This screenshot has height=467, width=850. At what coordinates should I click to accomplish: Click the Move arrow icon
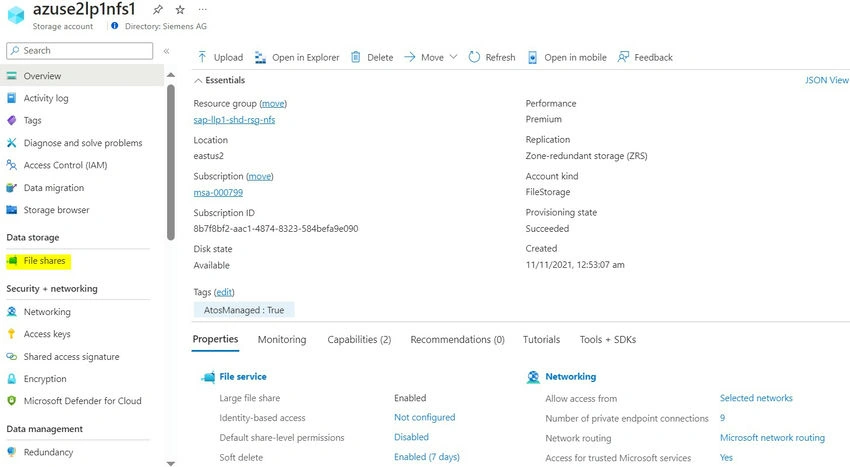click(410, 57)
